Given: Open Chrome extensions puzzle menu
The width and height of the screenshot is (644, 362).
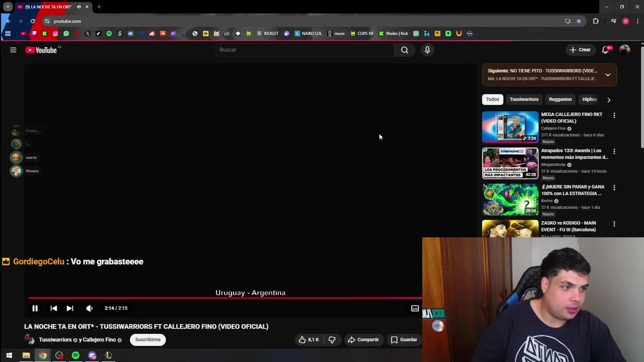Looking at the screenshot, I should pyautogui.click(x=596, y=21).
